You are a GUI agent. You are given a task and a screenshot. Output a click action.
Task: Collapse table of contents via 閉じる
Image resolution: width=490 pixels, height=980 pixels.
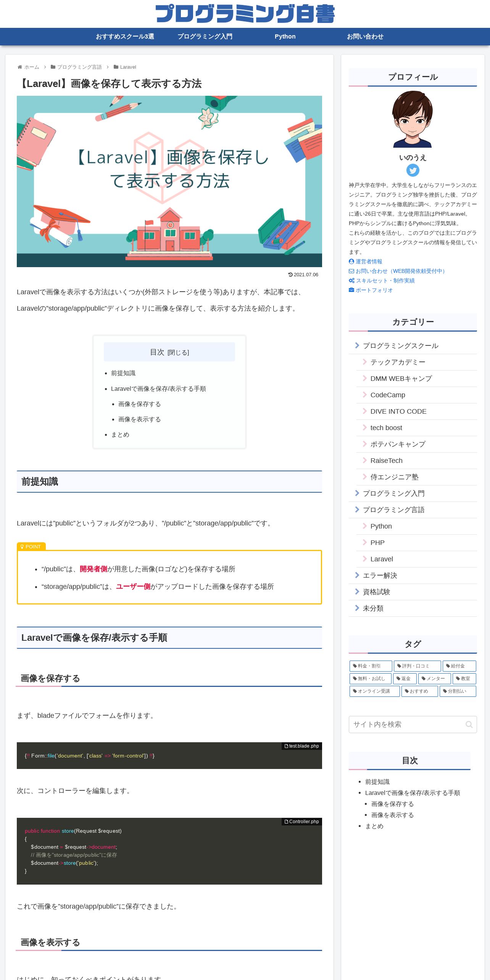[178, 353]
